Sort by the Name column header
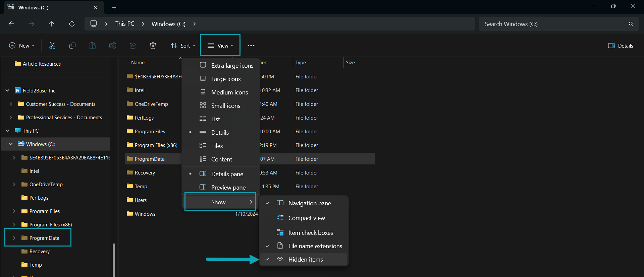 point(138,63)
